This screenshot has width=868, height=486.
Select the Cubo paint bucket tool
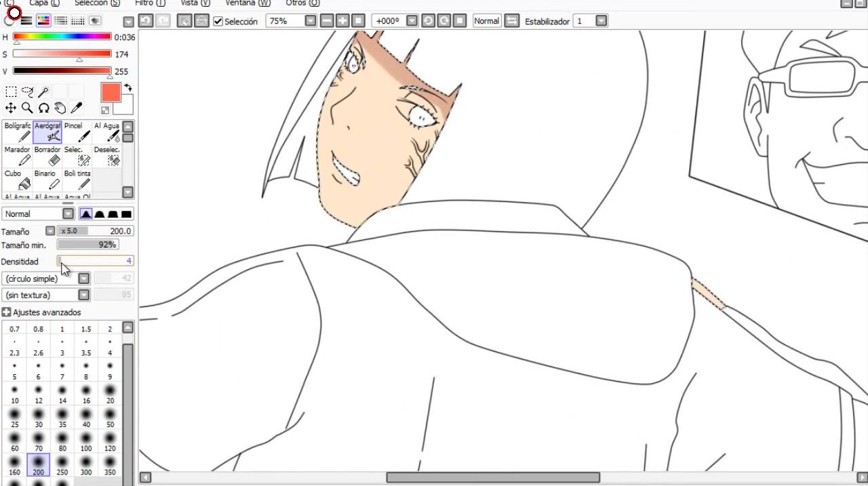tap(18, 180)
